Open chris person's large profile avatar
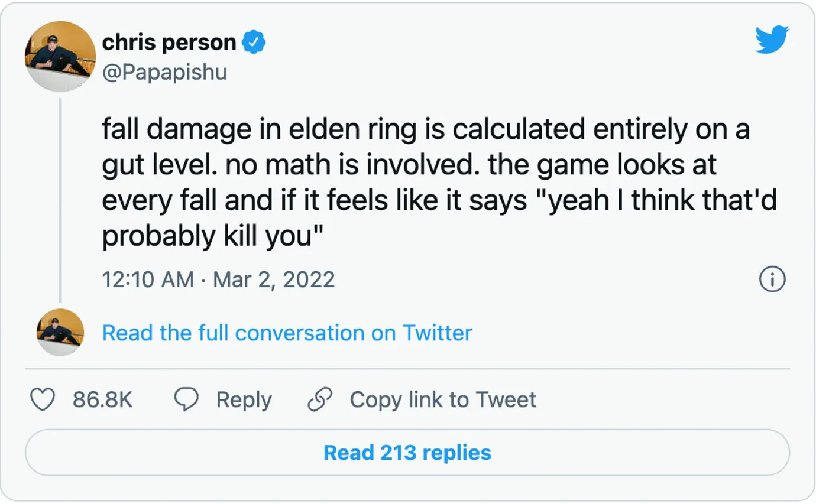This screenshot has height=504, width=816. point(60,56)
